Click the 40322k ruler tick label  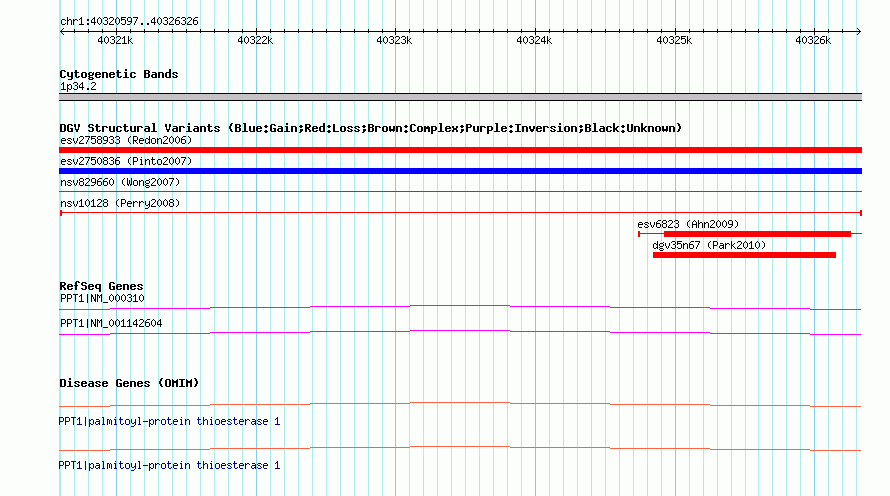(255, 40)
